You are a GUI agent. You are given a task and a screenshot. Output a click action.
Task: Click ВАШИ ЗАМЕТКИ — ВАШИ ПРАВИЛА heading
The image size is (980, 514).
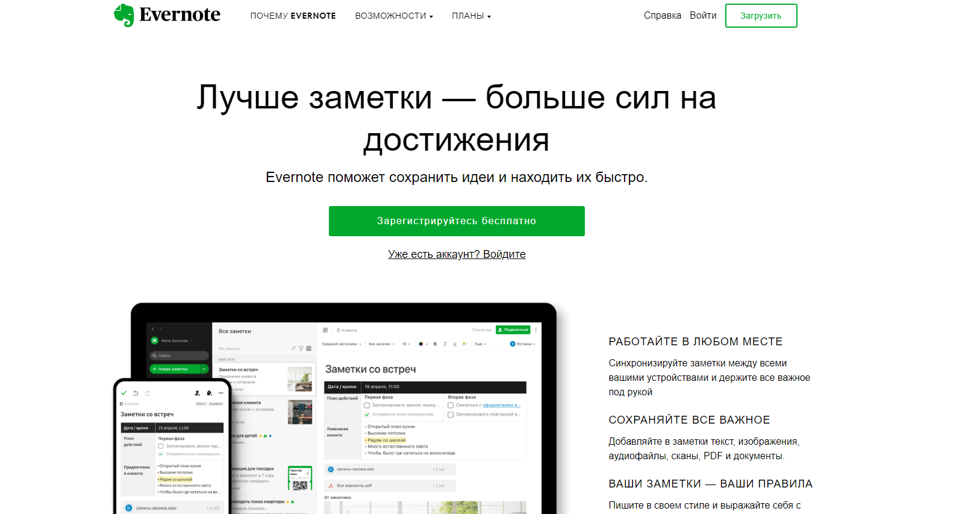(x=711, y=484)
